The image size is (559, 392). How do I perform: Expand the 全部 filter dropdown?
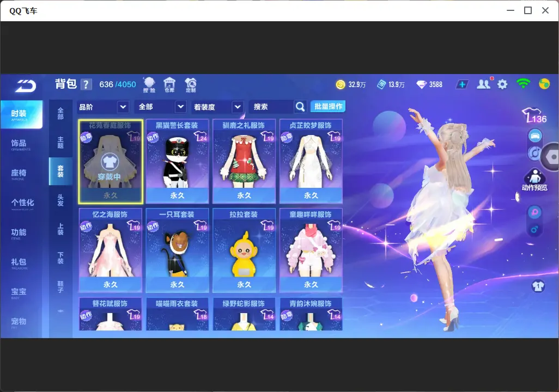(161, 107)
